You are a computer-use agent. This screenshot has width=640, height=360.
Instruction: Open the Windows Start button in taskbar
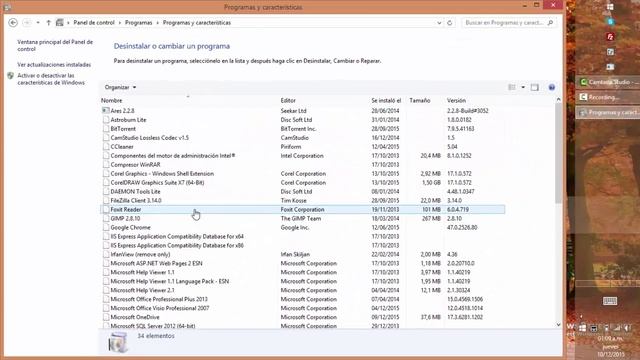pos(610,7)
